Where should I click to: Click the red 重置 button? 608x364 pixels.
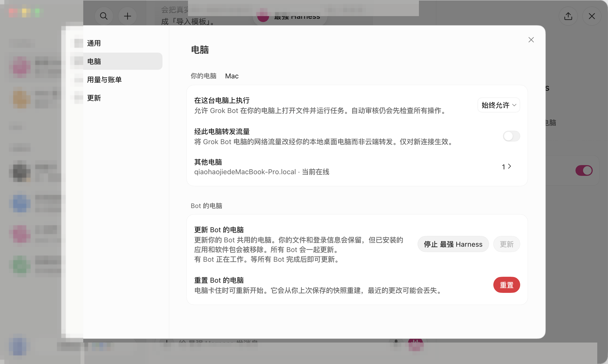coord(506,285)
